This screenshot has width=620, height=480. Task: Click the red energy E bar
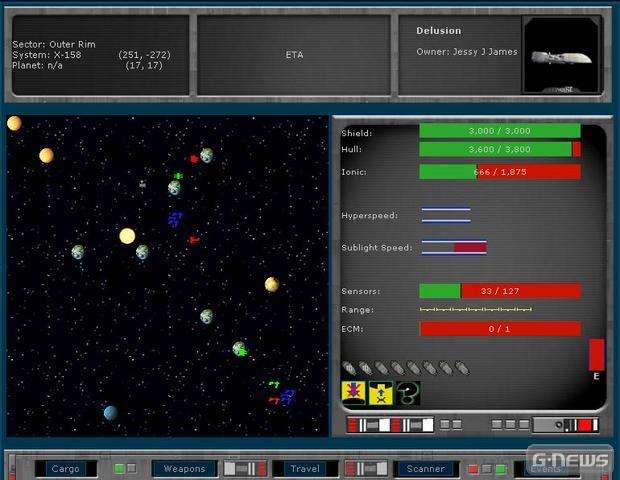pos(596,354)
